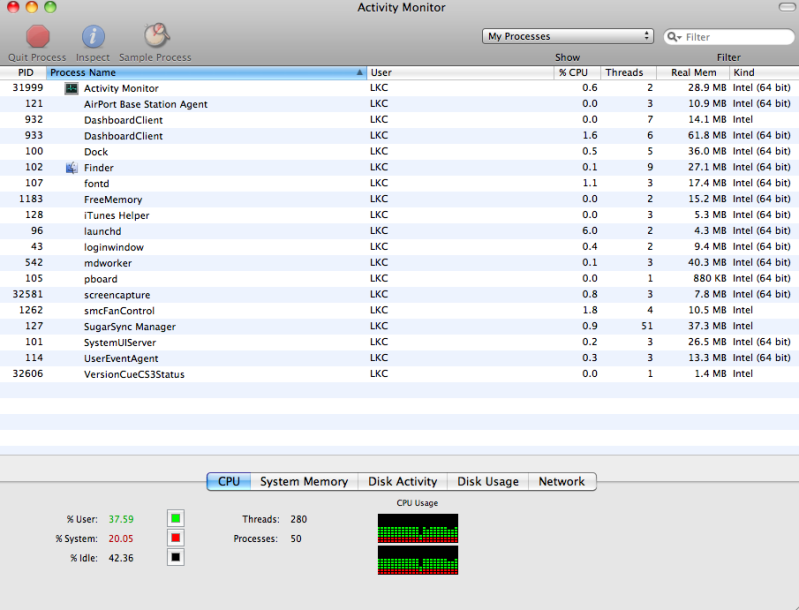This screenshot has height=610, width=799.
Task: Click the black % Idle color swatch
Action: (176, 558)
